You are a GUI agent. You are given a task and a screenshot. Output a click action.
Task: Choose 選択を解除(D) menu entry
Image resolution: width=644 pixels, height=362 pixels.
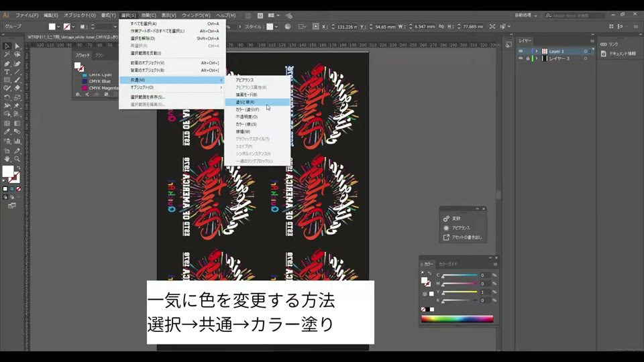point(172,39)
